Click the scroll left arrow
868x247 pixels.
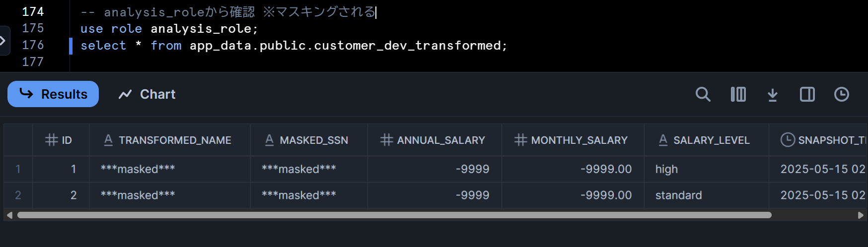point(9,215)
